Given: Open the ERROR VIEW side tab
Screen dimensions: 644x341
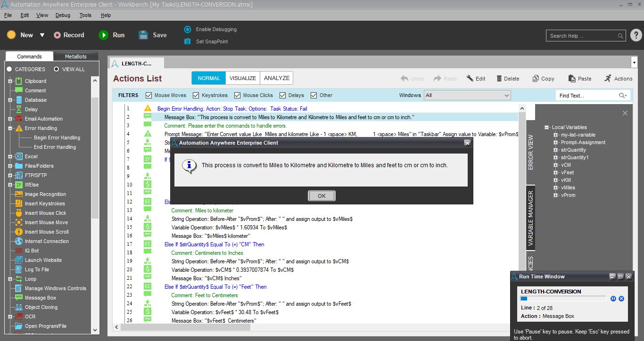Looking at the screenshot, I should click(x=530, y=153).
